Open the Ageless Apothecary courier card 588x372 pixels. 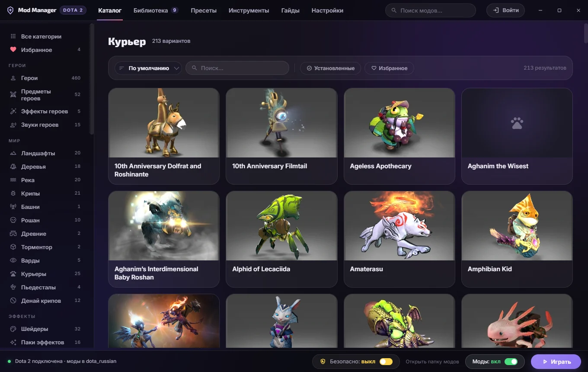pos(399,136)
